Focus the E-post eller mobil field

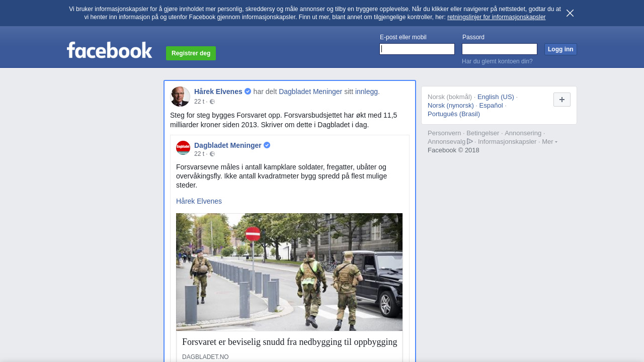click(x=417, y=49)
